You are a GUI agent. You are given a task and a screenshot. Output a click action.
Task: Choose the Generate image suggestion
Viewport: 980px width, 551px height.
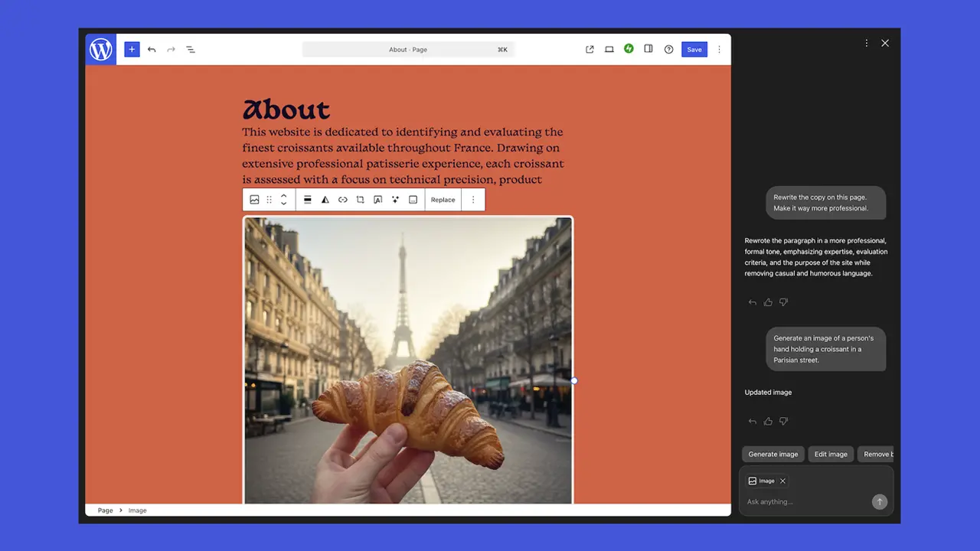tap(773, 454)
